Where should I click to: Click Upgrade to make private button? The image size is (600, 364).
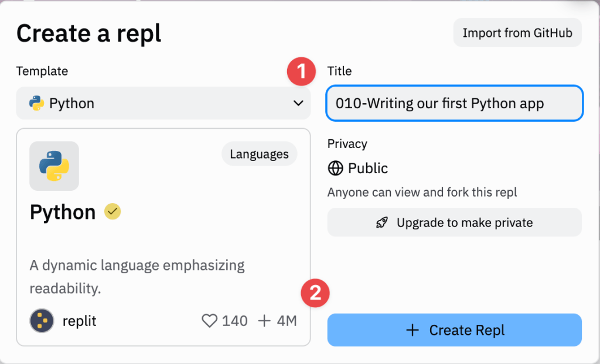tap(454, 222)
